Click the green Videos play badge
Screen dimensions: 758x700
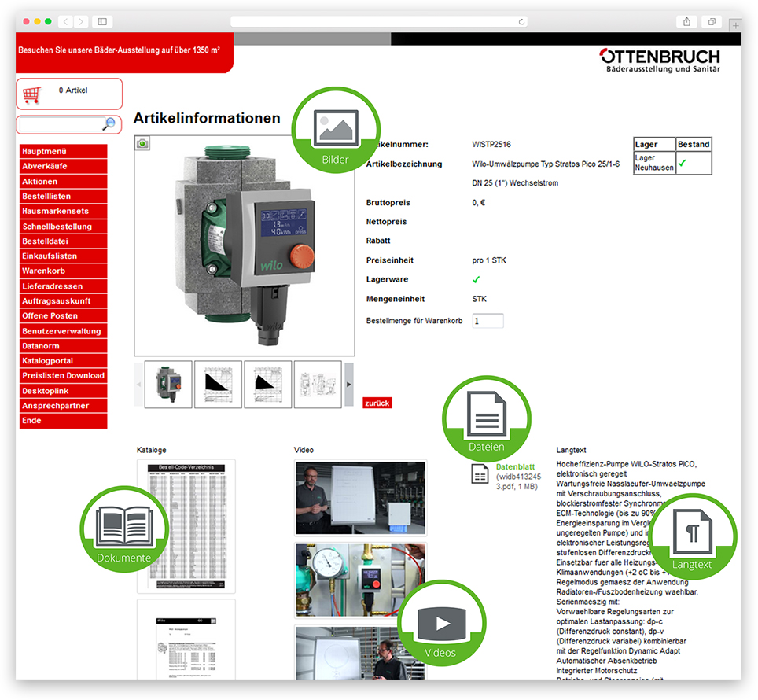click(x=440, y=624)
